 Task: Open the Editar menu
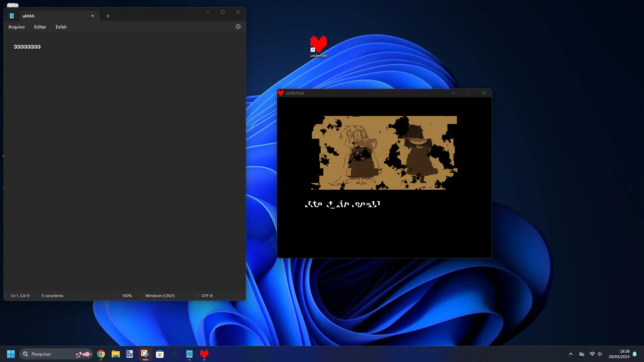(40, 27)
